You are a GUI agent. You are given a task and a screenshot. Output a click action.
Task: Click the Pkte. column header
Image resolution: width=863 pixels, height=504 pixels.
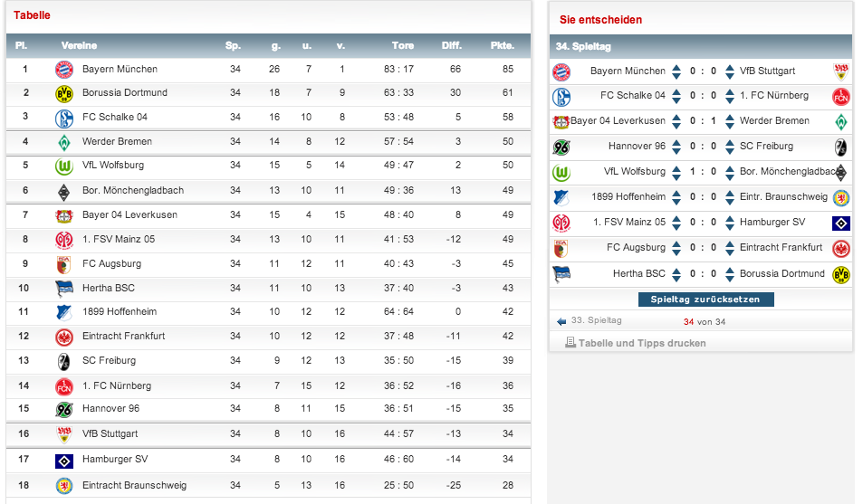tap(502, 45)
